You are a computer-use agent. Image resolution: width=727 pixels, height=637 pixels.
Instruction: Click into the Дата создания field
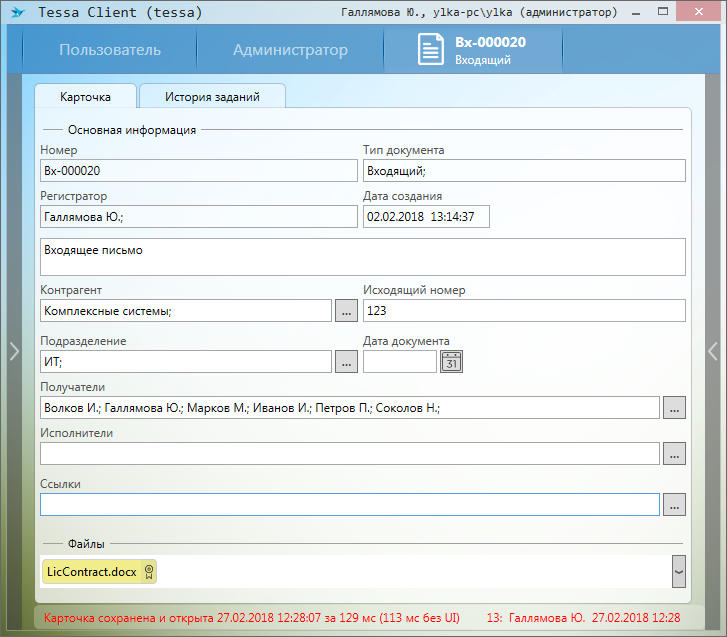[425, 217]
